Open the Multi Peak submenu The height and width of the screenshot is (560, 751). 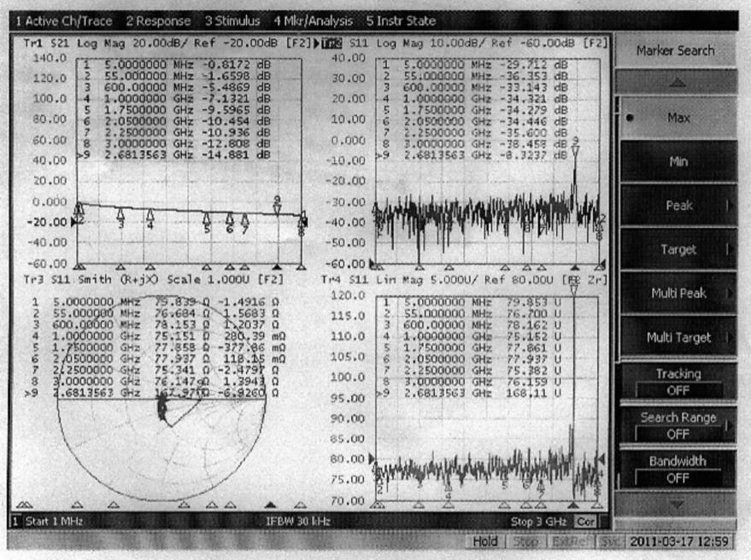pos(678,294)
